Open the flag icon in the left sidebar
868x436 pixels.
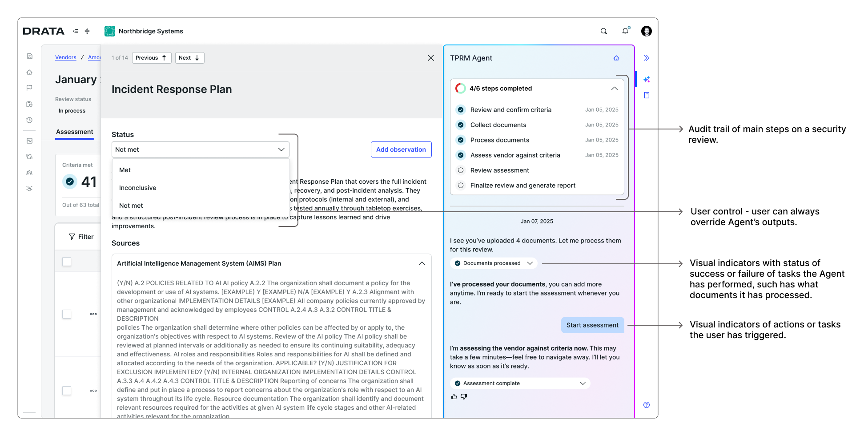[29, 88]
